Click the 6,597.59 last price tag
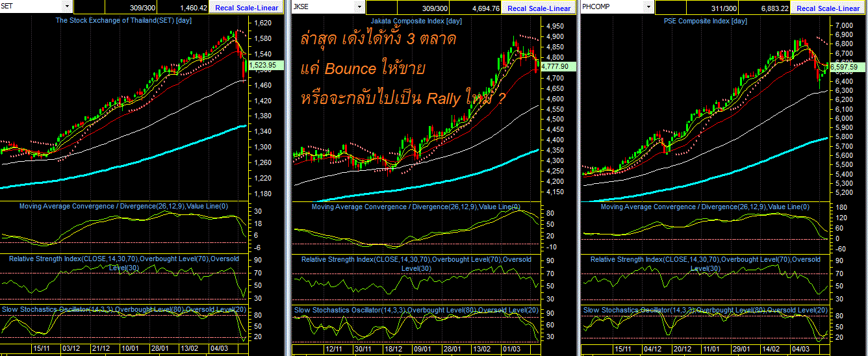The height and width of the screenshot is (356, 868). point(843,66)
